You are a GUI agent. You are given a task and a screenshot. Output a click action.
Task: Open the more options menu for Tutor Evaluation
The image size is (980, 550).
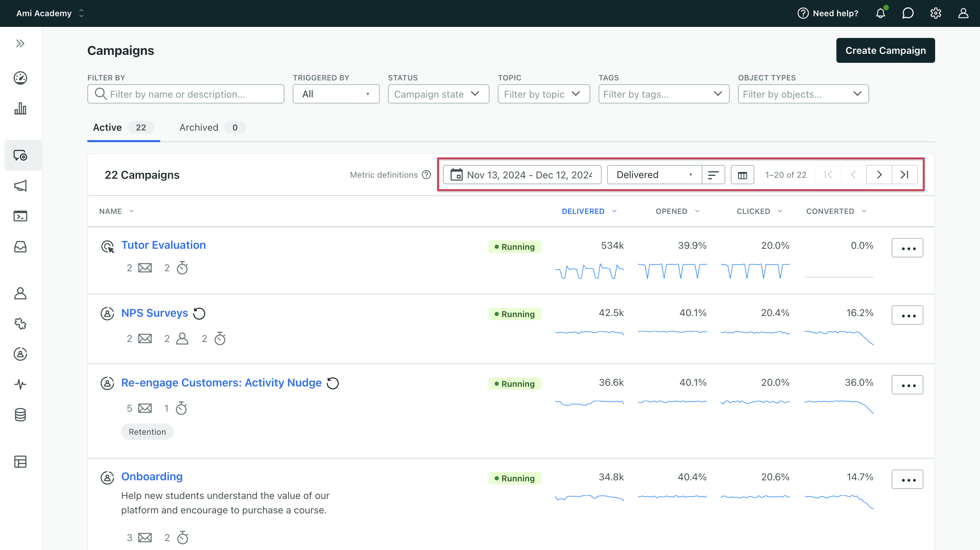[x=907, y=248]
